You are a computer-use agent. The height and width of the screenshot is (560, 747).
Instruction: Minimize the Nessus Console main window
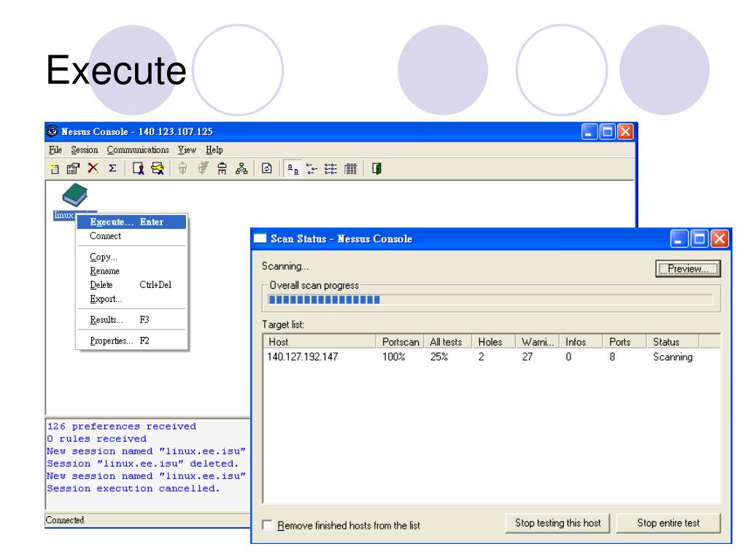[589, 131]
